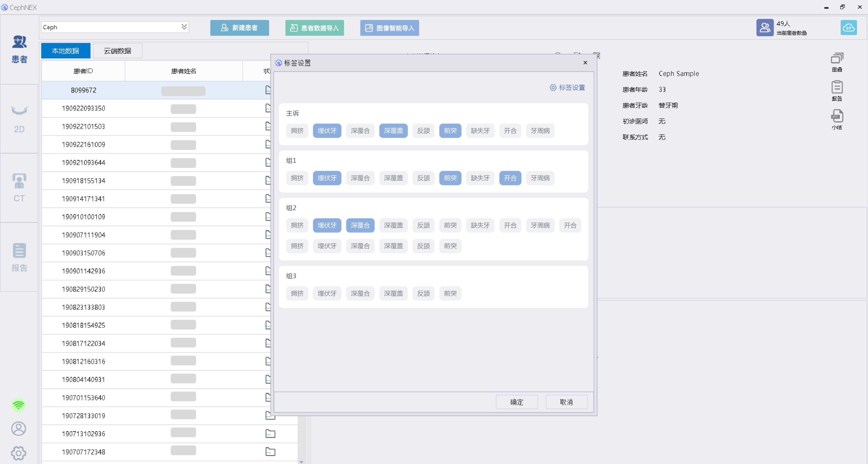868x464 pixels.
Task: Switch to 云端数据 tab
Action: 117,51
